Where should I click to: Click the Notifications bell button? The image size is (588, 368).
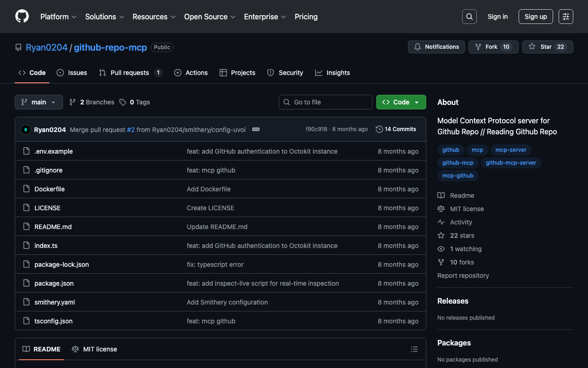pos(436,47)
